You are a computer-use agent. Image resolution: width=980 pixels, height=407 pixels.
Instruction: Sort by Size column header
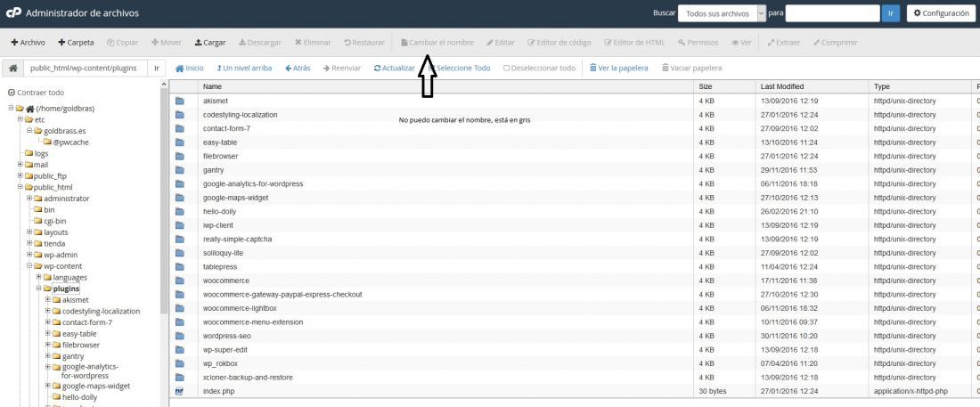[x=725, y=86]
